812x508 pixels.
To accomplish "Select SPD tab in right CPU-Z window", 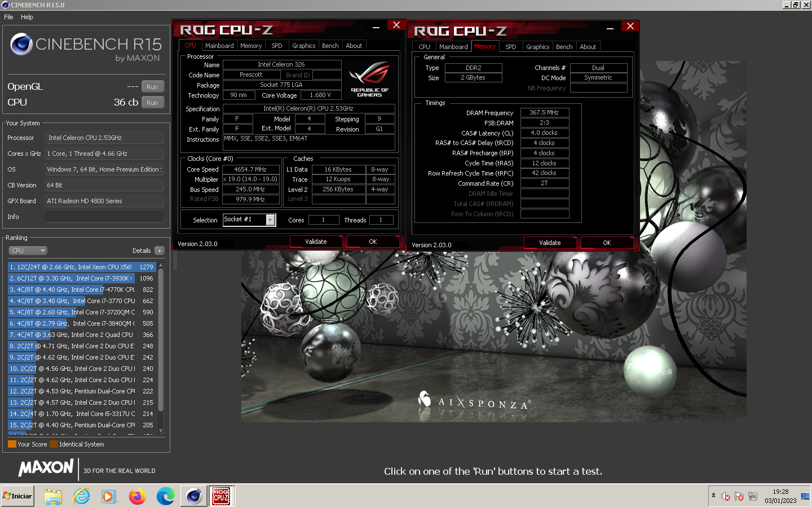I will (x=511, y=47).
